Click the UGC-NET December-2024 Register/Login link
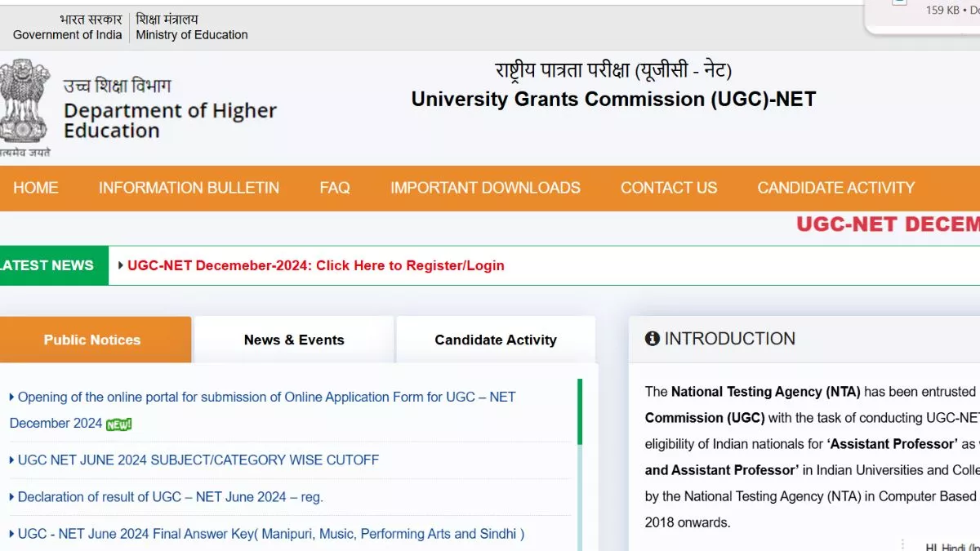Screen dimensions: 980x551 coord(317,265)
